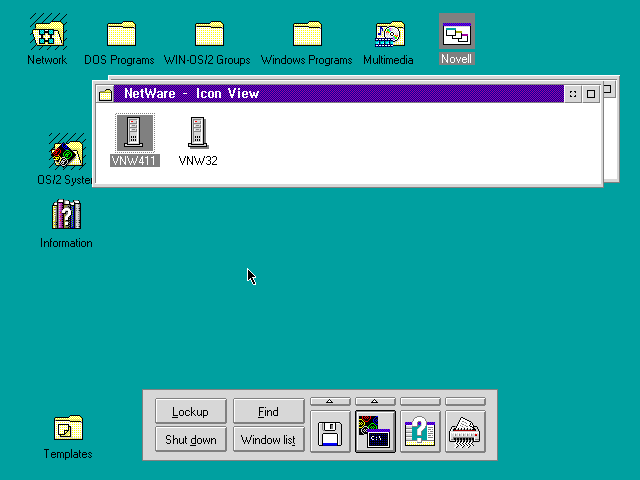Hide the NetWare Icon View window
This screenshot has width=640, height=480.
tap(573, 94)
